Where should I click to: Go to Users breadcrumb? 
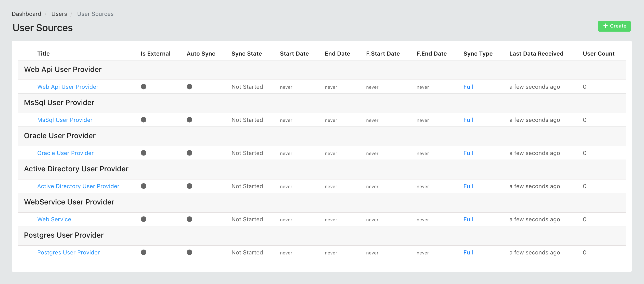tap(59, 14)
